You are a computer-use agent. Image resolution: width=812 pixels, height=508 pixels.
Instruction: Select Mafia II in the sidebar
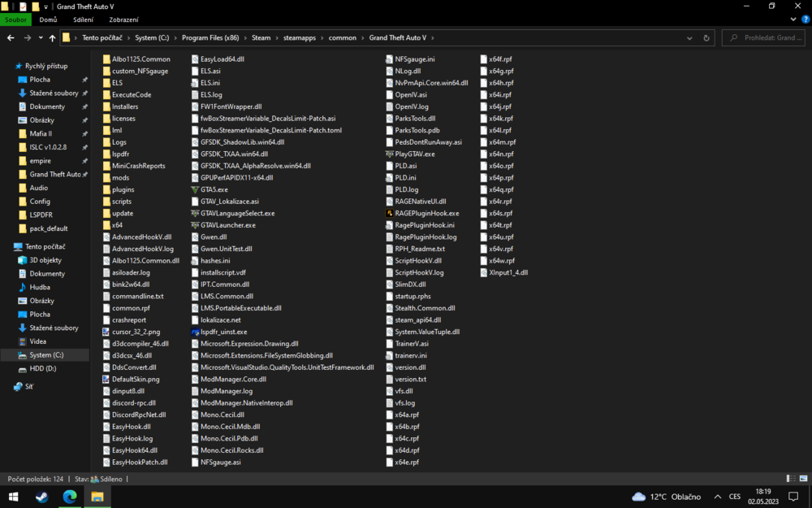[41, 134]
